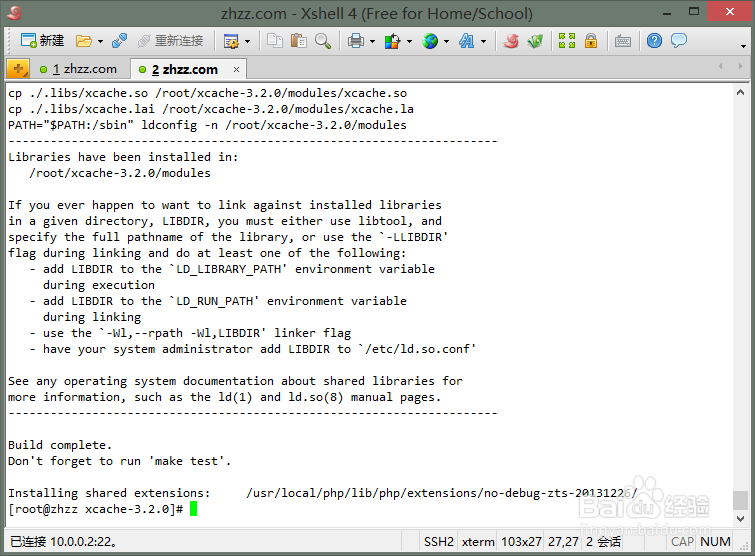The width and height of the screenshot is (755, 556).
Task: Click the 新建 new session button
Action: pyautogui.click(x=42, y=41)
